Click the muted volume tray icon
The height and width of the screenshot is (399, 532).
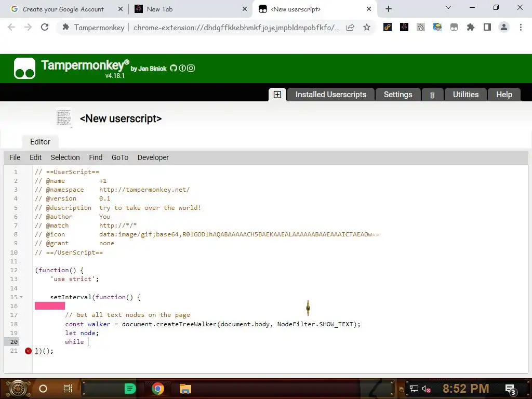click(426, 389)
